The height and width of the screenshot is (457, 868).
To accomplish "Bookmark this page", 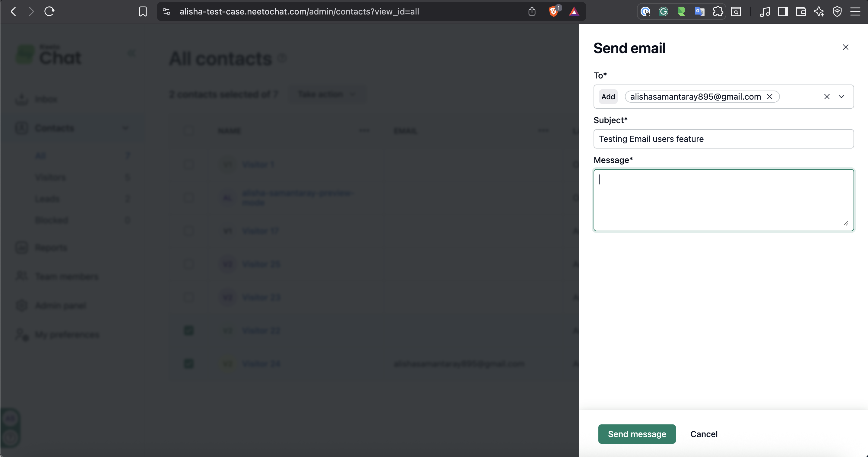I will 143,11.
